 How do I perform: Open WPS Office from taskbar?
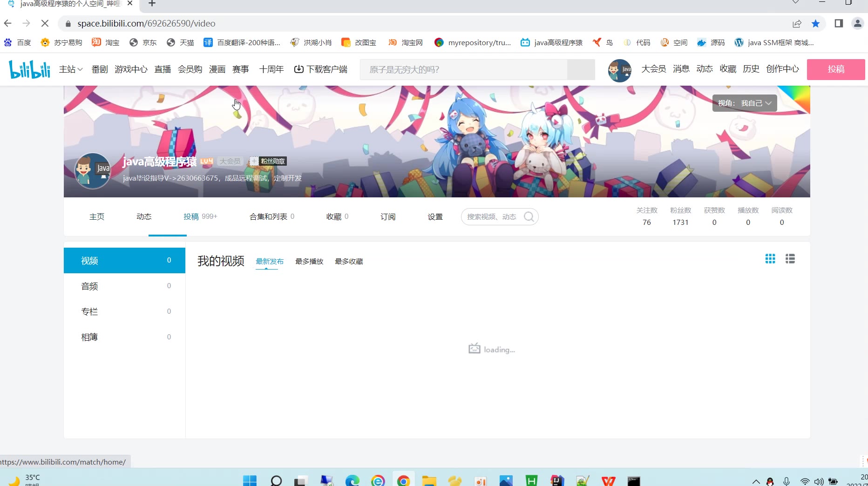pos(608,480)
